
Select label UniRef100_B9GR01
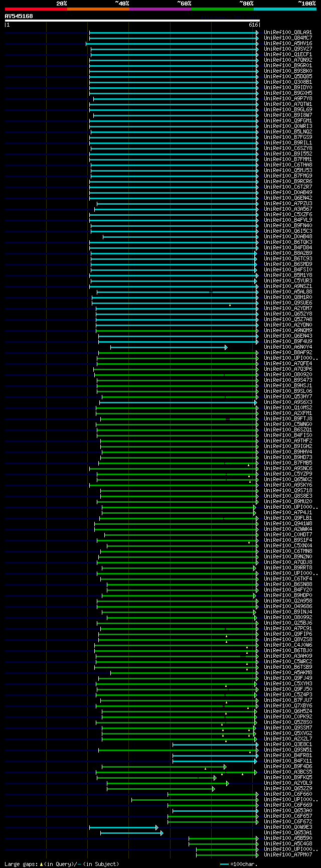288,65
